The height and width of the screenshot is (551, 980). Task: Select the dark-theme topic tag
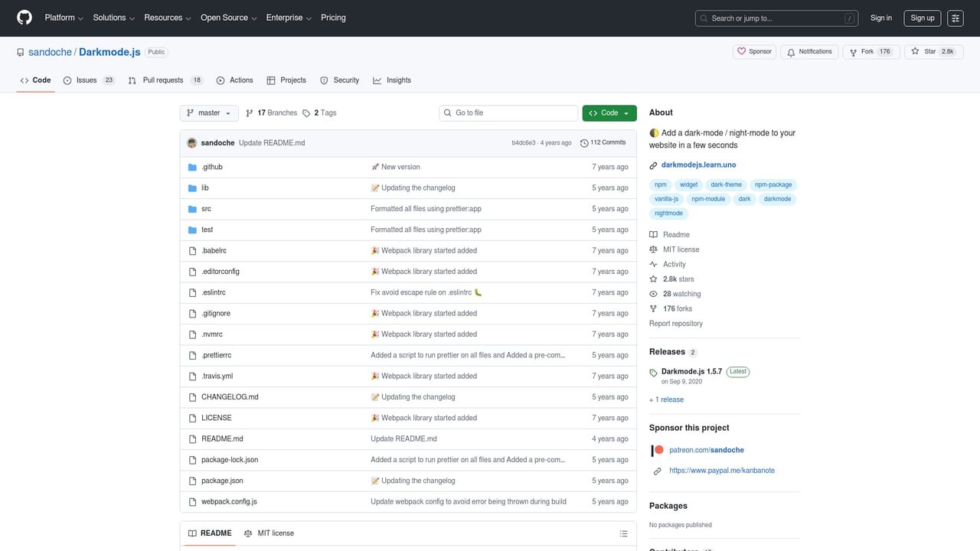click(726, 184)
